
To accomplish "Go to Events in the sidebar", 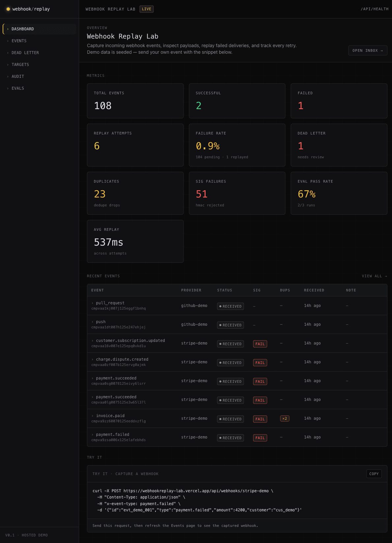I will (40, 41).
